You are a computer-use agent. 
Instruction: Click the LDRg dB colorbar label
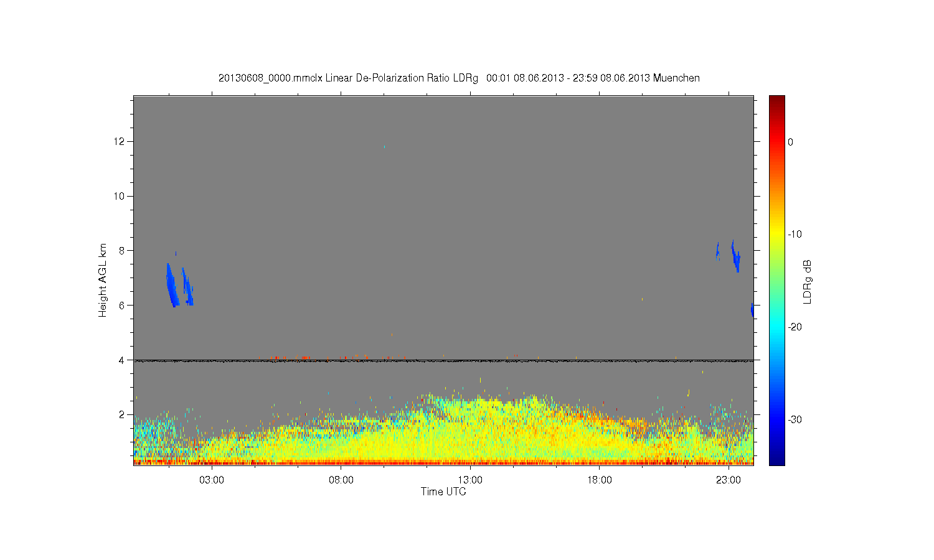tap(807, 281)
